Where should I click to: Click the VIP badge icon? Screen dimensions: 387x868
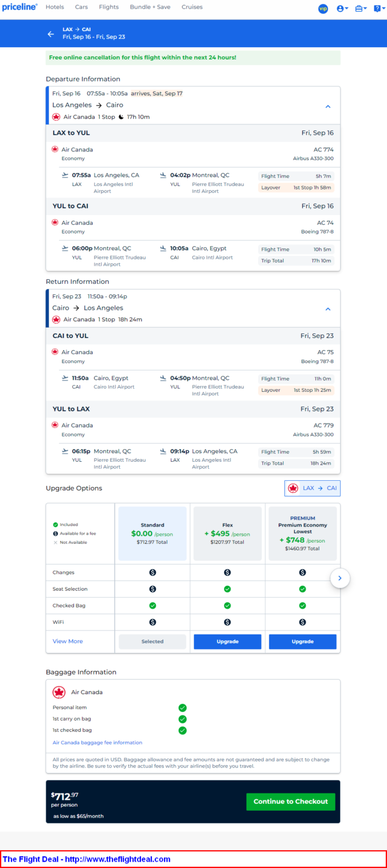(x=323, y=8)
